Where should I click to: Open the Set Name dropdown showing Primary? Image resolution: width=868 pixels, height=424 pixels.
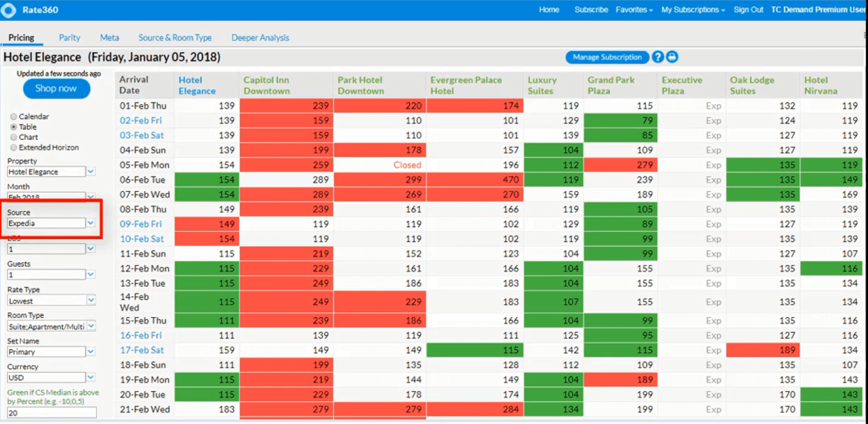tap(51, 352)
